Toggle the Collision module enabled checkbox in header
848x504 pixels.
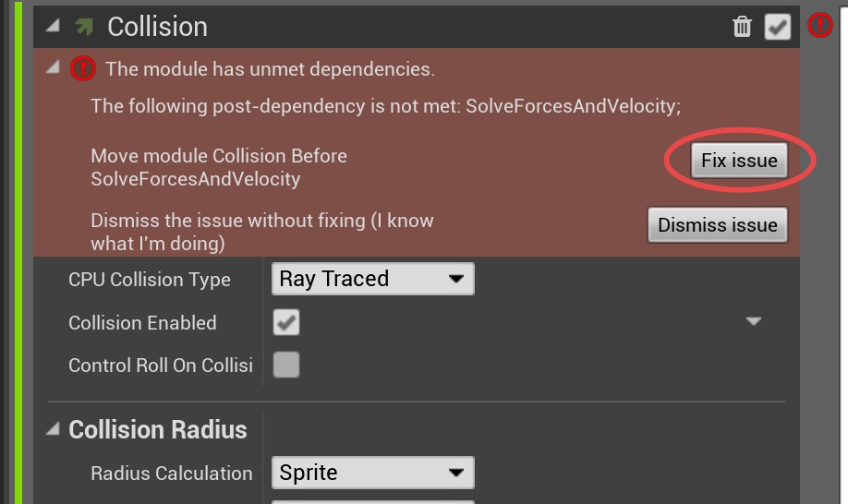click(x=777, y=27)
